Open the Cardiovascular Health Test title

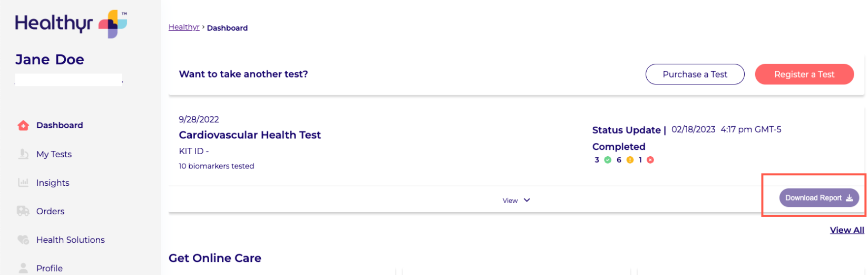pos(250,135)
